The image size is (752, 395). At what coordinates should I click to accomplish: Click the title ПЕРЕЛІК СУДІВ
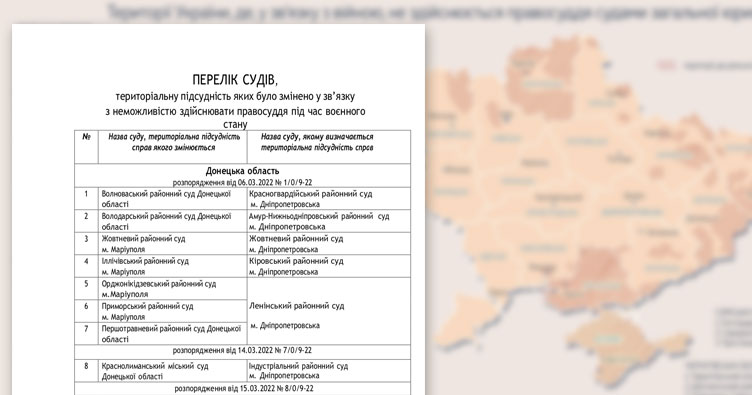coord(235,80)
